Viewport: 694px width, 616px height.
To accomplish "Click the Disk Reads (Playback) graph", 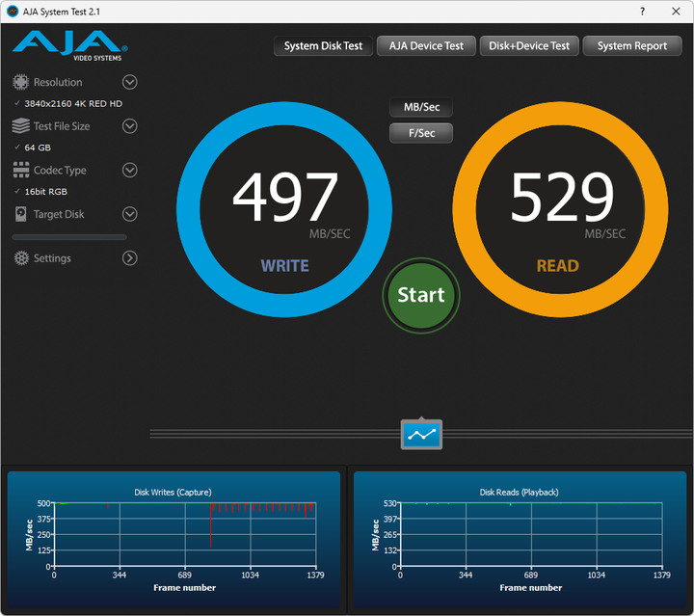I will (520, 540).
